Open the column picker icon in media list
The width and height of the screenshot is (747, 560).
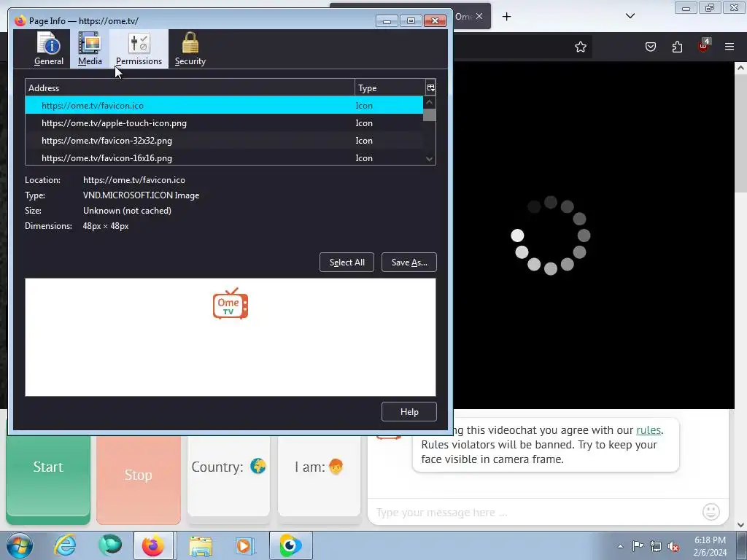tap(430, 87)
